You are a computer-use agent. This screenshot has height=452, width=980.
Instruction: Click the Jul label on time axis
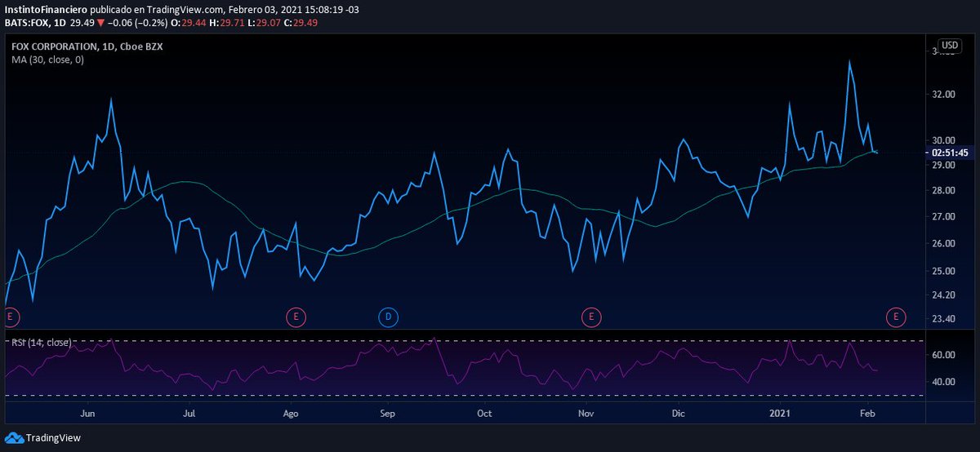189,414
